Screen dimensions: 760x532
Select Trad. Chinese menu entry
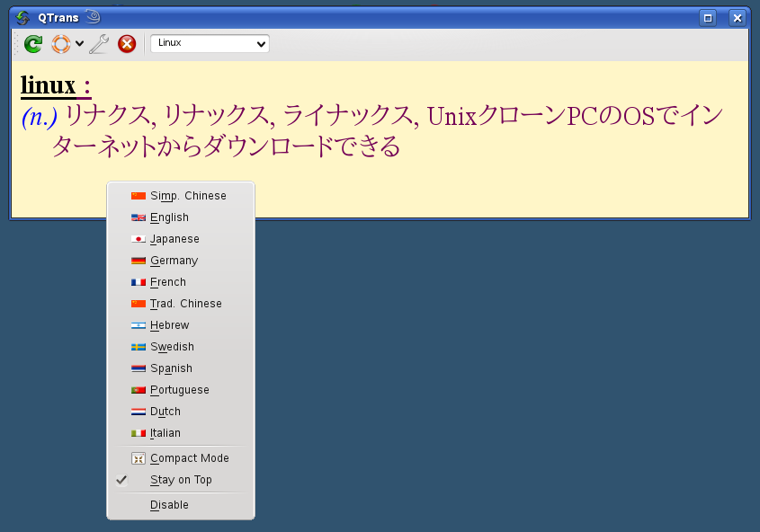pos(181,304)
